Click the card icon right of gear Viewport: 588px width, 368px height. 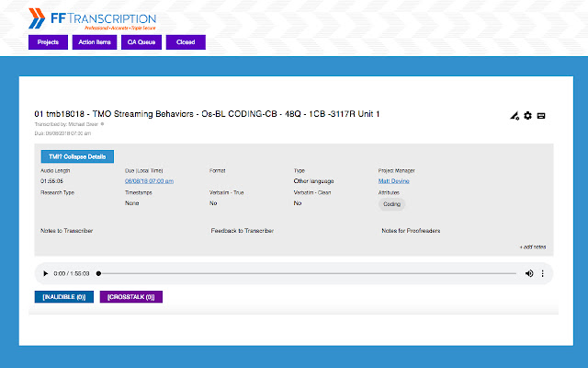tap(541, 116)
